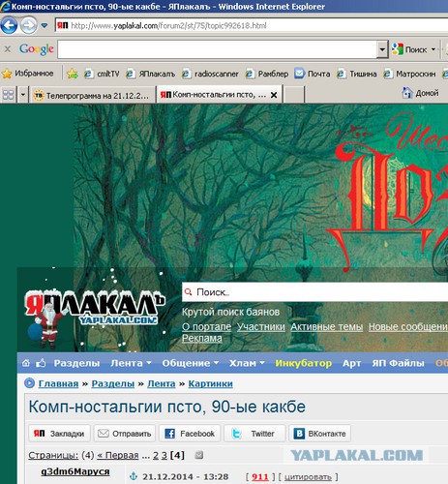Click the Поиск button on Google toolbar
Image resolution: width=448 pixels, height=484 pixels.
[409, 49]
